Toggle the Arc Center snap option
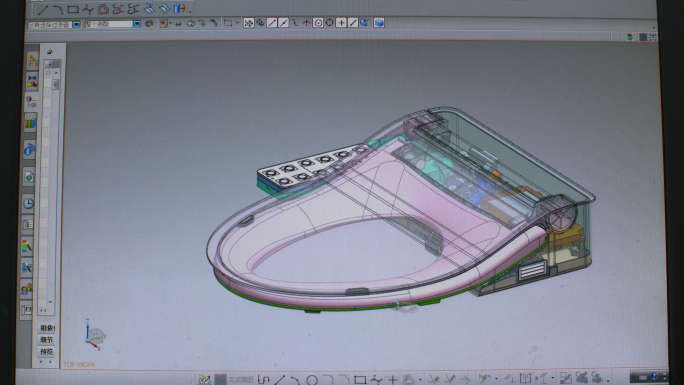The image size is (684, 385). 318,23
